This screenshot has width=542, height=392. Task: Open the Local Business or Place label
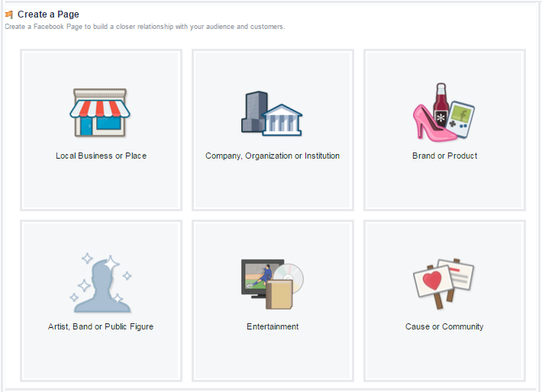(x=101, y=156)
